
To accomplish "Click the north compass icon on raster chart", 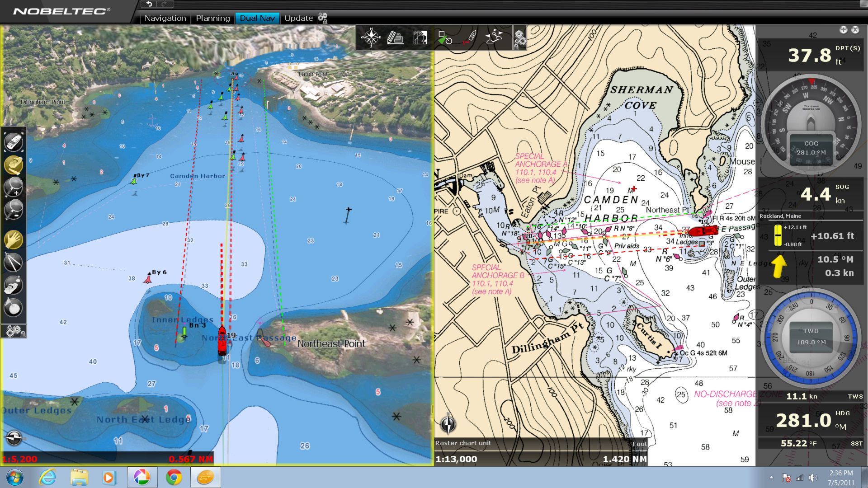I will [x=448, y=424].
